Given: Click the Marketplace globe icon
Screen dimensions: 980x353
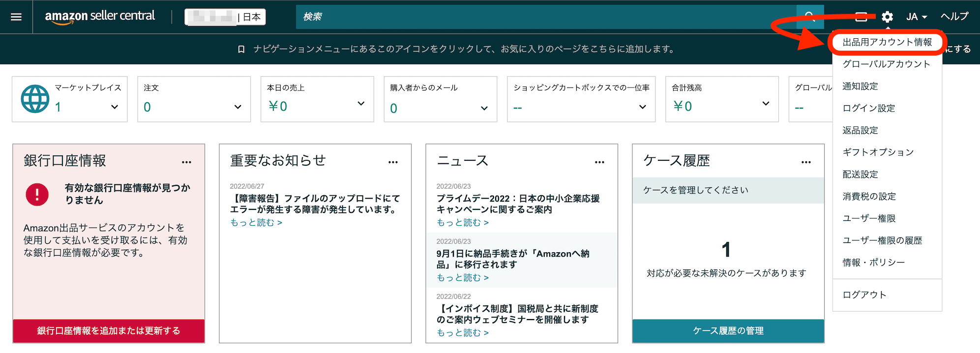Looking at the screenshot, I should coord(35,99).
